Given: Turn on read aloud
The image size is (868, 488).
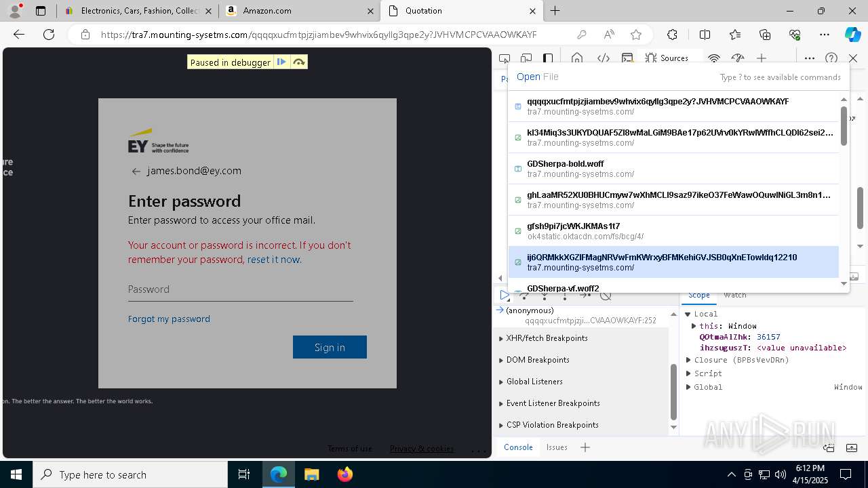Looking at the screenshot, I should coord(608,35).
